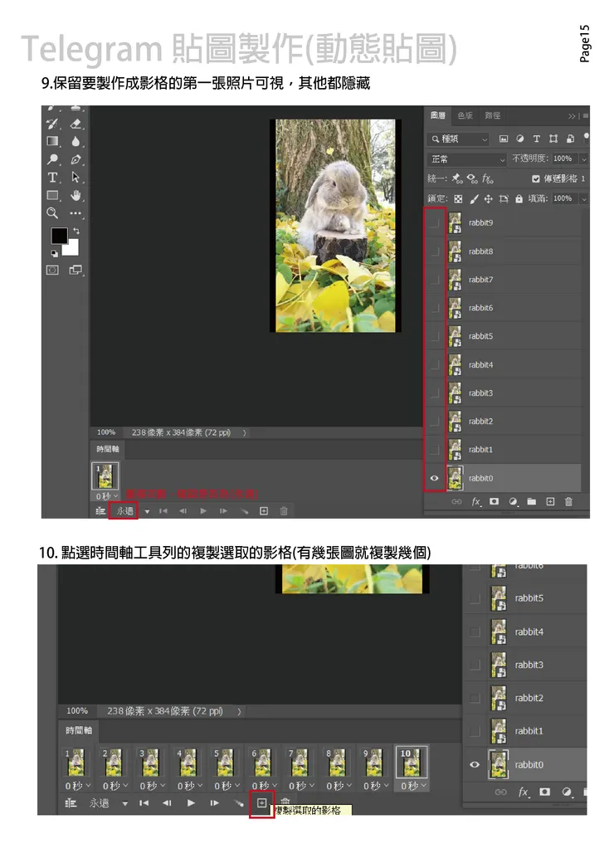614x868 pixels.
Task: Switch to the 路徑 tab
Action: 492,115
